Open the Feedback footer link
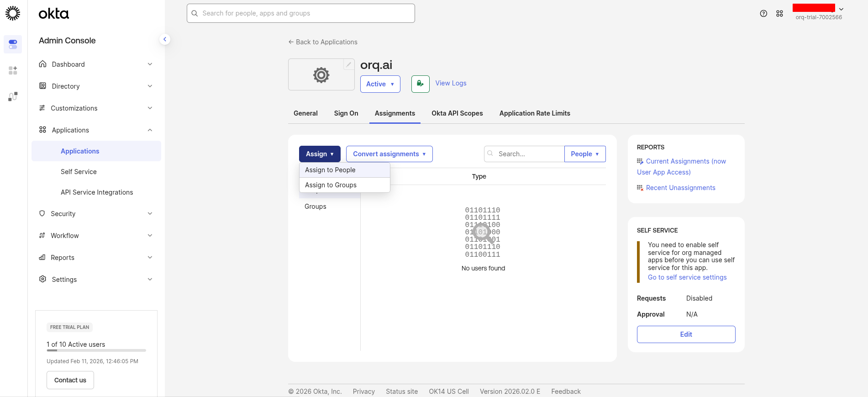868x397 pixels. pos(566,392)
